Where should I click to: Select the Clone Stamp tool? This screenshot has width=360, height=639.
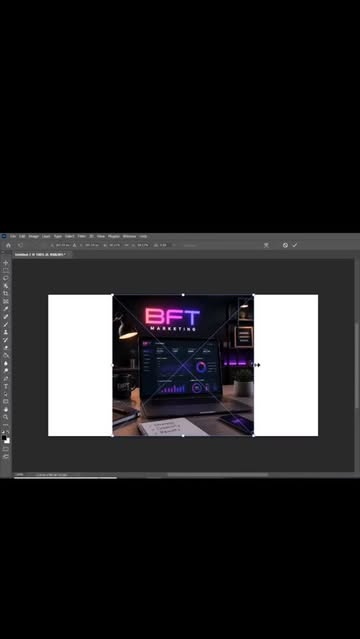(6, 332)
